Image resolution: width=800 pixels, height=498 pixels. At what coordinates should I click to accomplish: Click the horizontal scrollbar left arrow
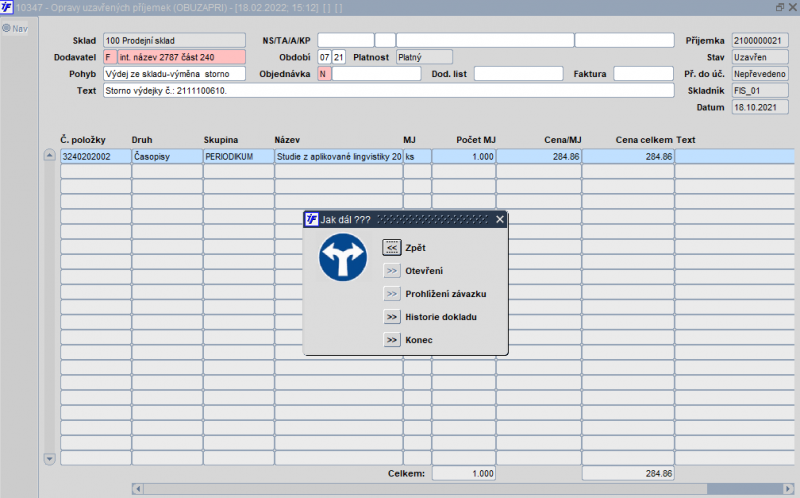pos(137,489)
